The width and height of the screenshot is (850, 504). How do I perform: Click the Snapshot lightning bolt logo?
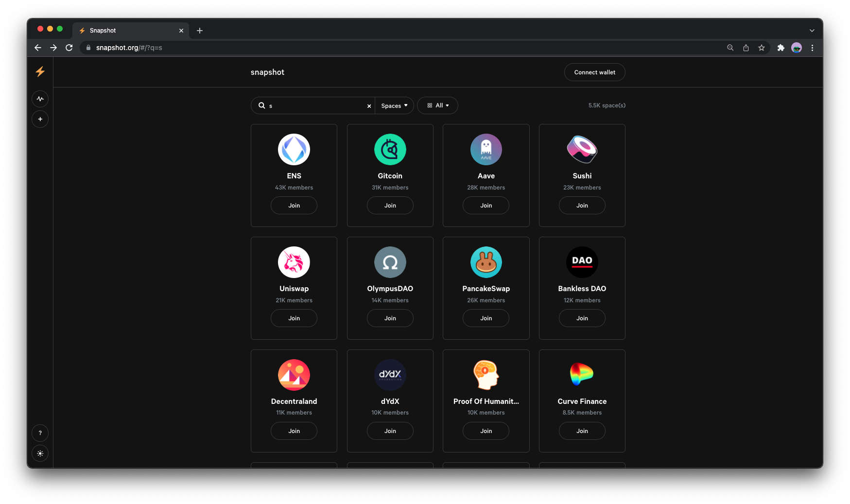[40, 71]
